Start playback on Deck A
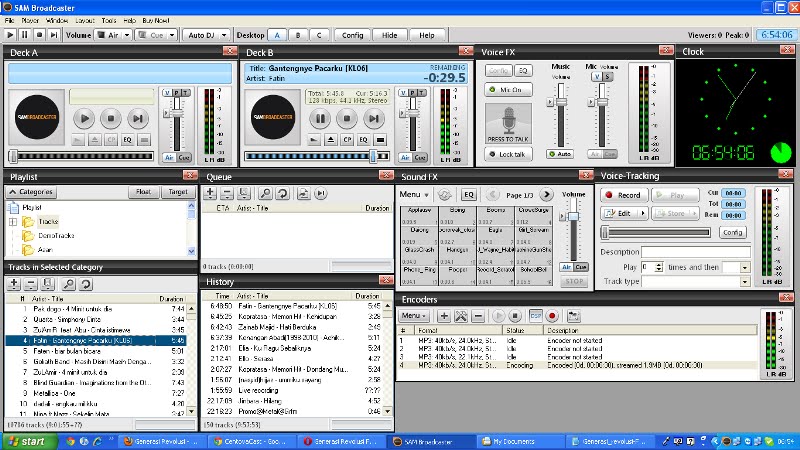The width and height of the screenshot is (800, 450). point(84,118)
